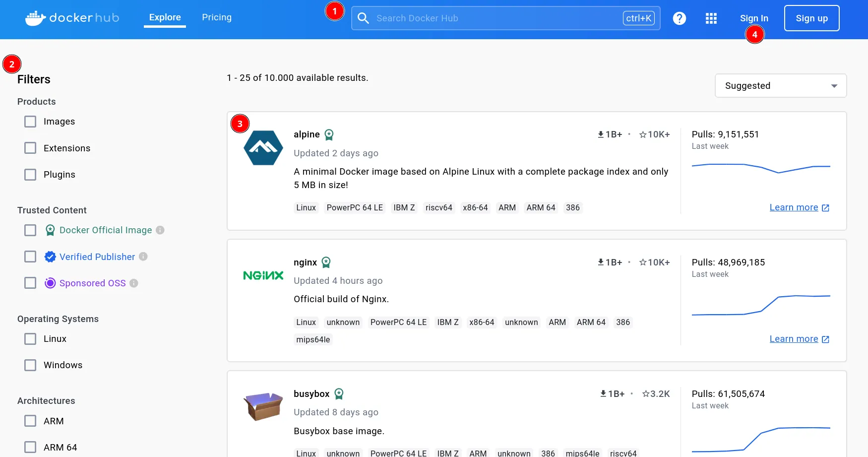The width and height of the screenshot is (868, 457).
Task: Click the Sign In link
Action: point(753,18)
